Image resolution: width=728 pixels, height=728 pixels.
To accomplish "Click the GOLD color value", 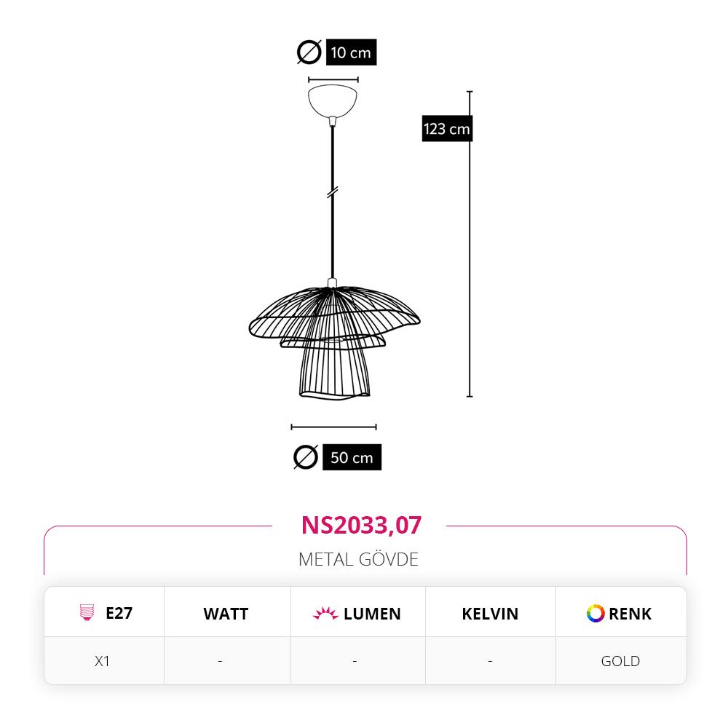I will (620, 661).
